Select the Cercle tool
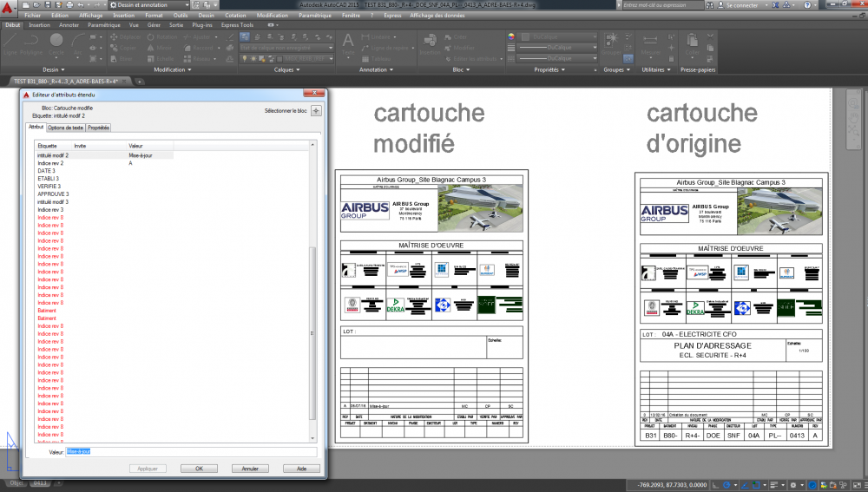 56,44
